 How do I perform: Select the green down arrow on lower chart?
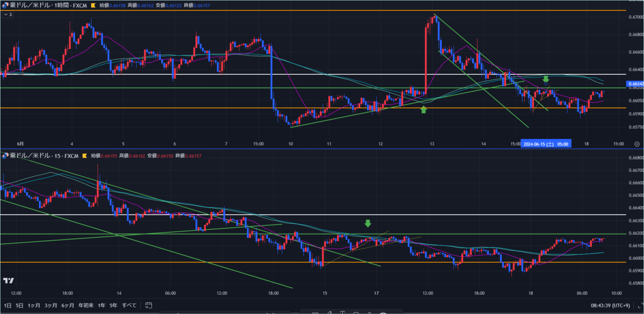tap(368, 223)
